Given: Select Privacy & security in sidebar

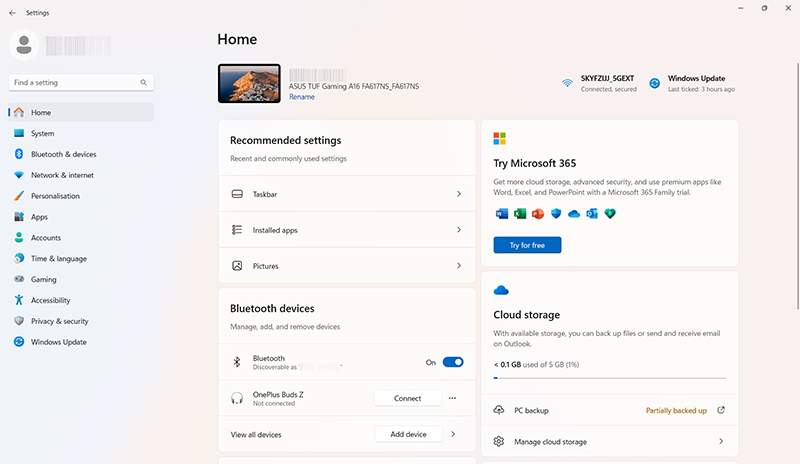Looking at the screenshot, I should pos(81,321).
